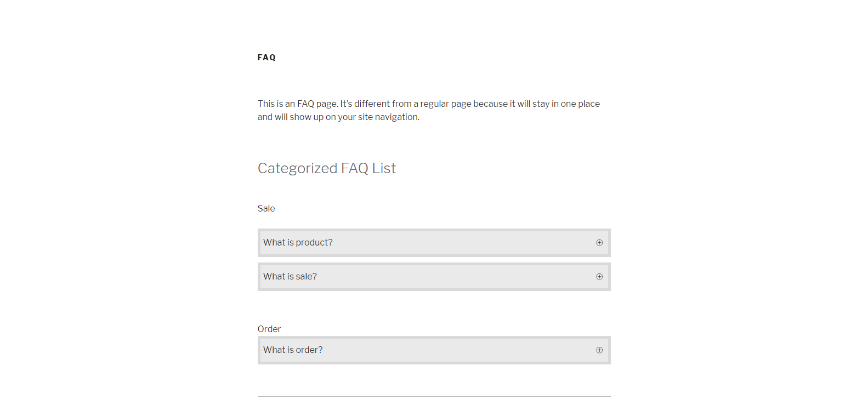
Task: Click the plus icon beside What is product?
Action: click(599, 243)
